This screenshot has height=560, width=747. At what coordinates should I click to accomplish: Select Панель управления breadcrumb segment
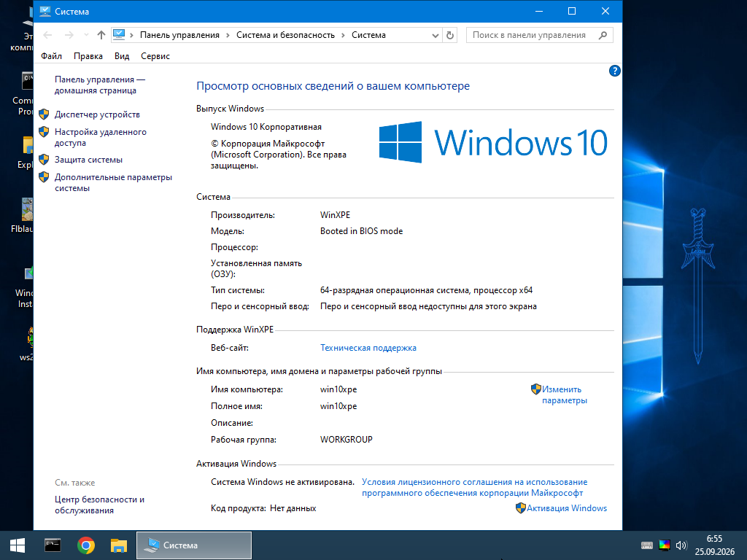[179, 35]
